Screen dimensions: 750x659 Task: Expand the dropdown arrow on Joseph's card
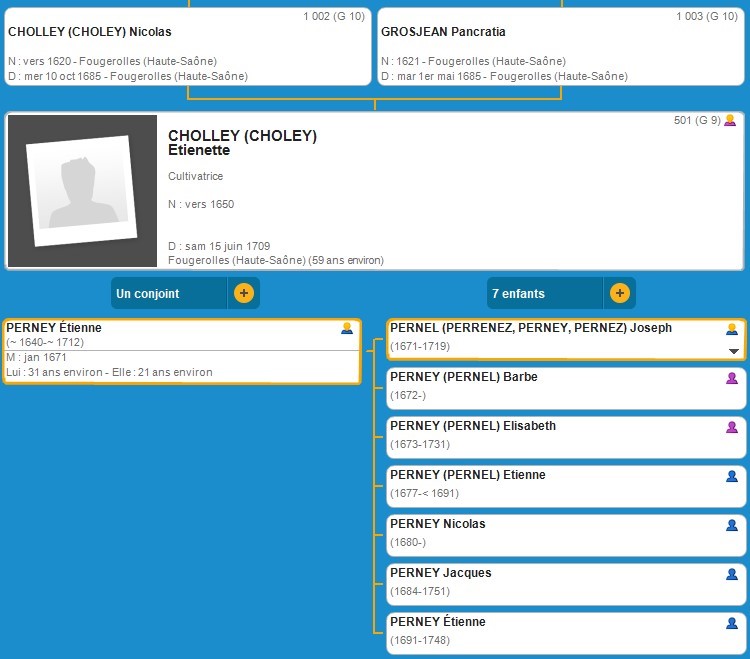point(733,351)
